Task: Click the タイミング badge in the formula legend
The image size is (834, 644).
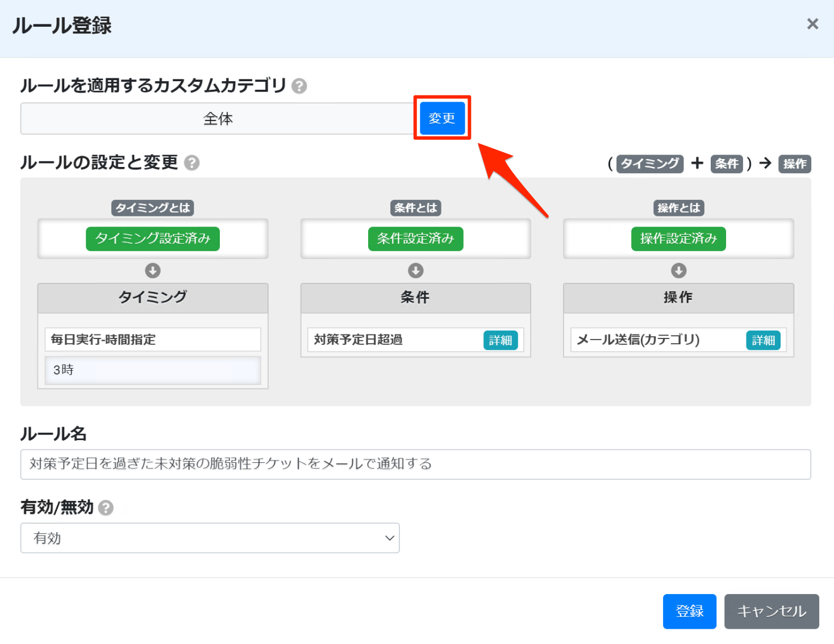Action: point(650,164)
